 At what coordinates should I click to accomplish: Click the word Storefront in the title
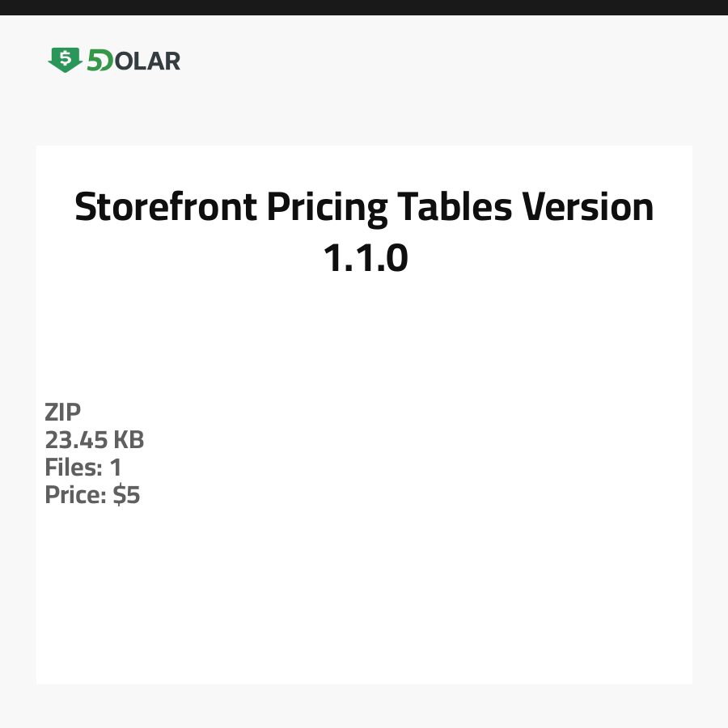pos(165,208)
